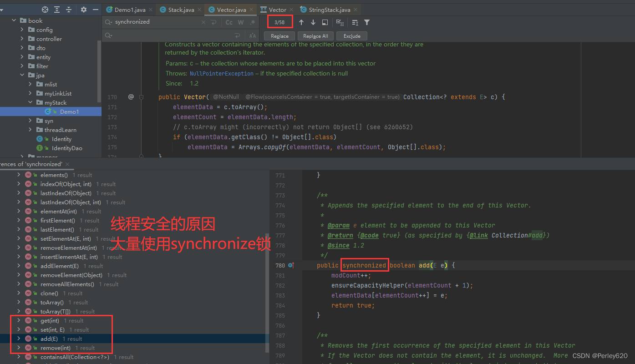
Task: Expand the config folder
Action: click(22, 30)
